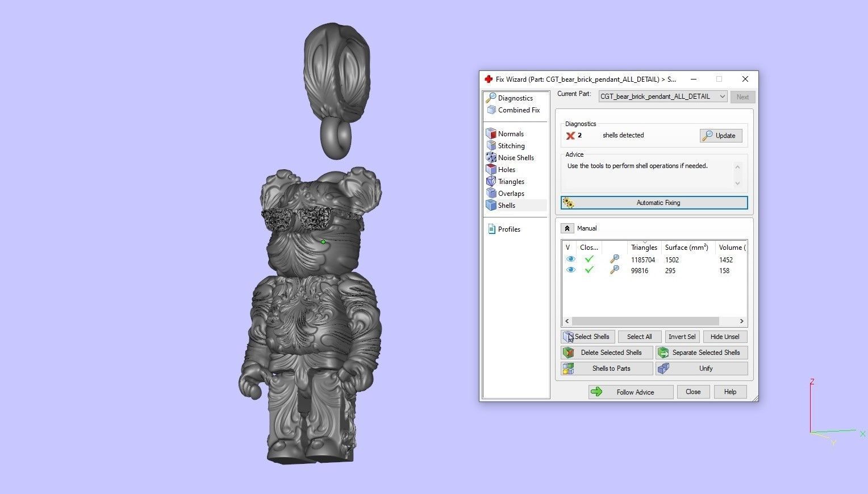Click the Triangles cube icon
This screenshot has width=868, height=494.
point(491,182)
